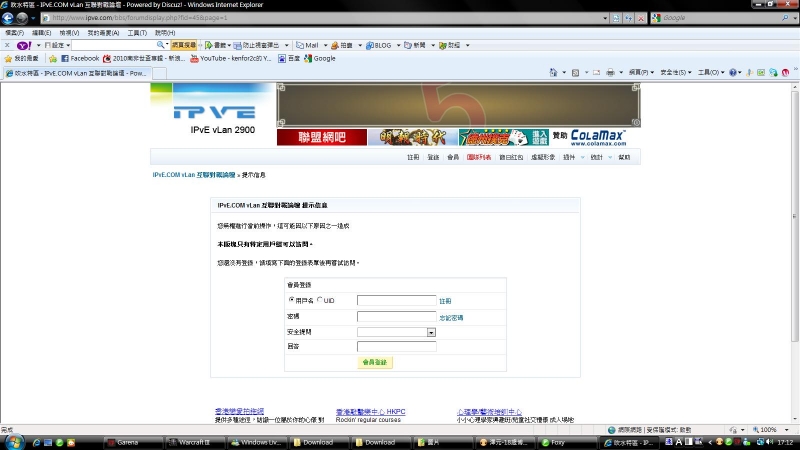Click the yellow member login button
Image resolution: width=800 pixels, height=450 pixels.
[375, 362]
